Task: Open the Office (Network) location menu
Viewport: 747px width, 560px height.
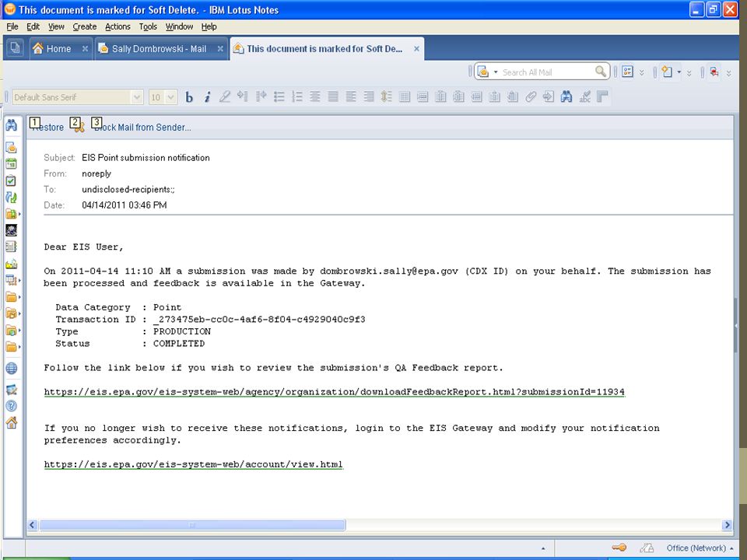Action: (700, 548)
